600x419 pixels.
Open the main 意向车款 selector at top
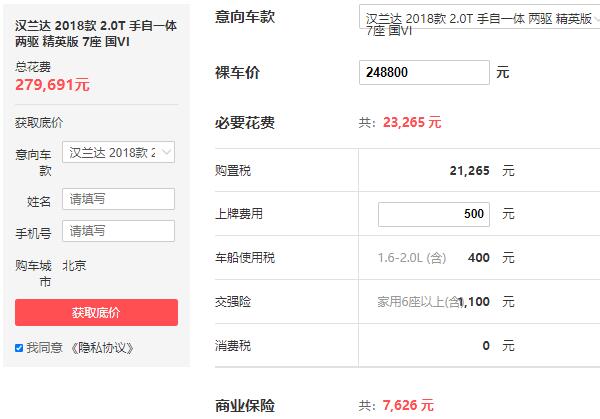(x=479, y=17)
